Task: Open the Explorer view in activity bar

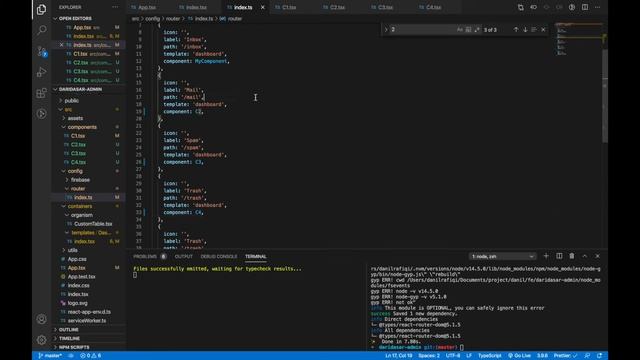Action: [41, 9]
